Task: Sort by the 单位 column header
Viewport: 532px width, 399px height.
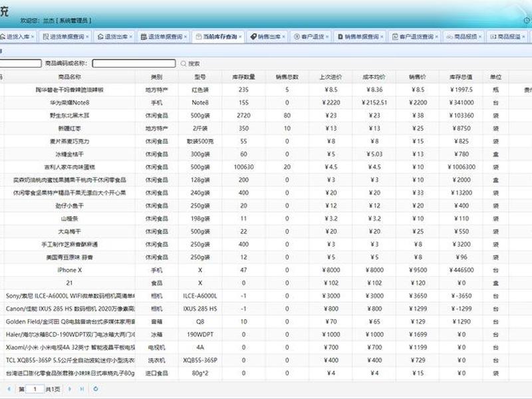Action: [495, 77]
